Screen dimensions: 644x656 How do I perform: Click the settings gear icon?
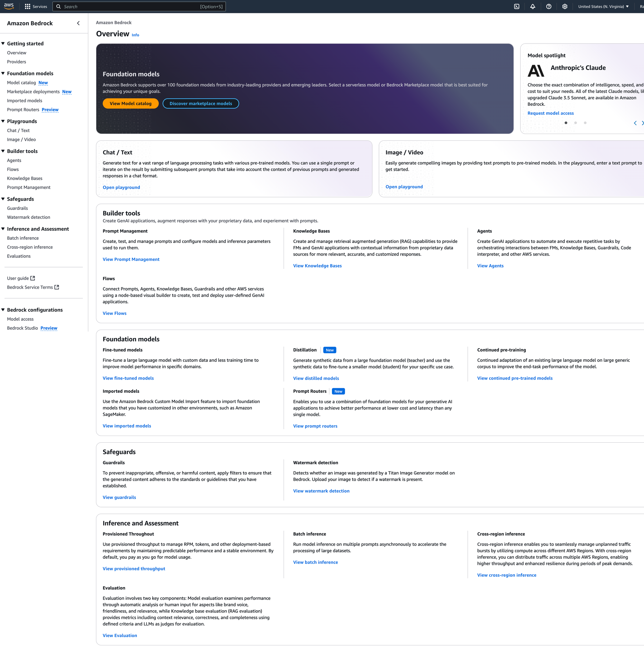point(564,6)
